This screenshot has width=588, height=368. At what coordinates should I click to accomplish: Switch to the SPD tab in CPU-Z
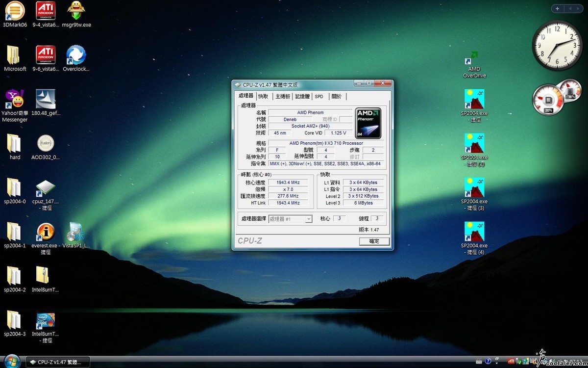tap(319, 97)
